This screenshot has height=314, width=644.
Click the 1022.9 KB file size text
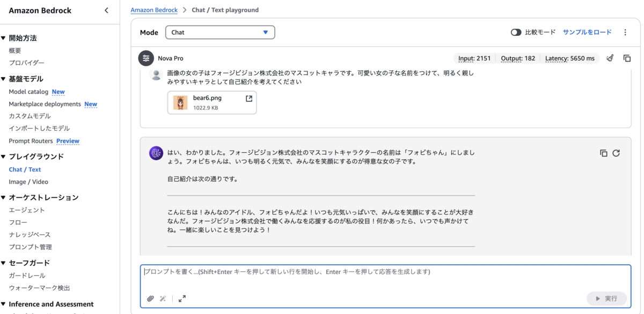[206, 108]
